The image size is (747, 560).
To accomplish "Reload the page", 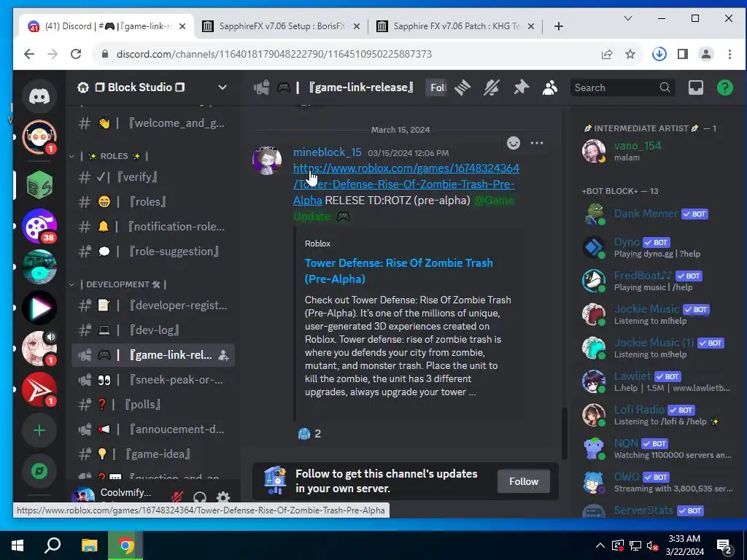I will point(76,54).
